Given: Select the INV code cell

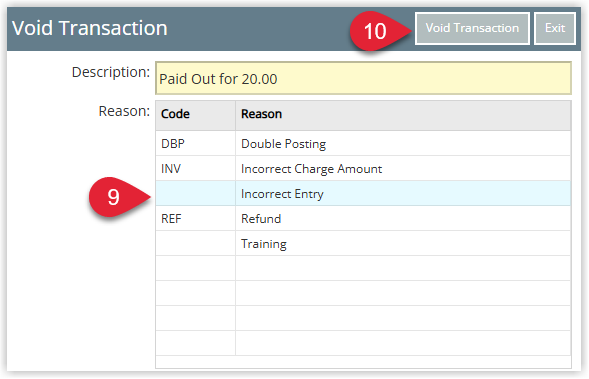Looking at the screenshot, I should pos(196,169).
